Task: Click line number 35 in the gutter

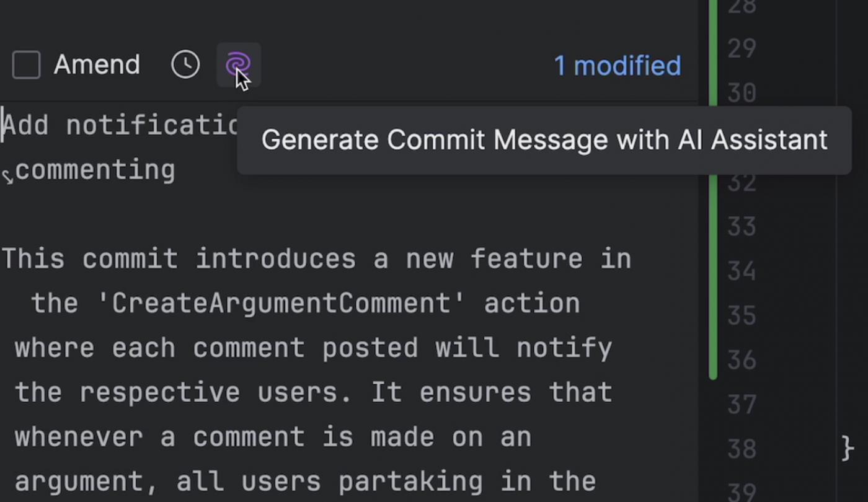Action: click(x=742, y=316)
